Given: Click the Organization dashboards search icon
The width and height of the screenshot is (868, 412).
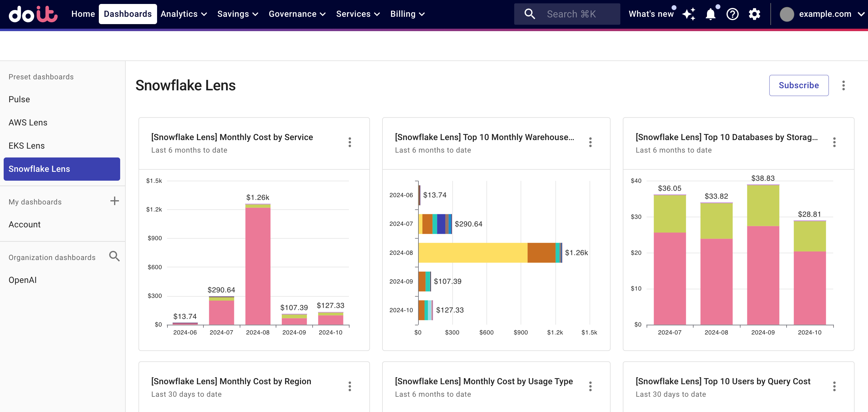Looking at the screenshot, I should pyautogui.click(x=114, y=257).
